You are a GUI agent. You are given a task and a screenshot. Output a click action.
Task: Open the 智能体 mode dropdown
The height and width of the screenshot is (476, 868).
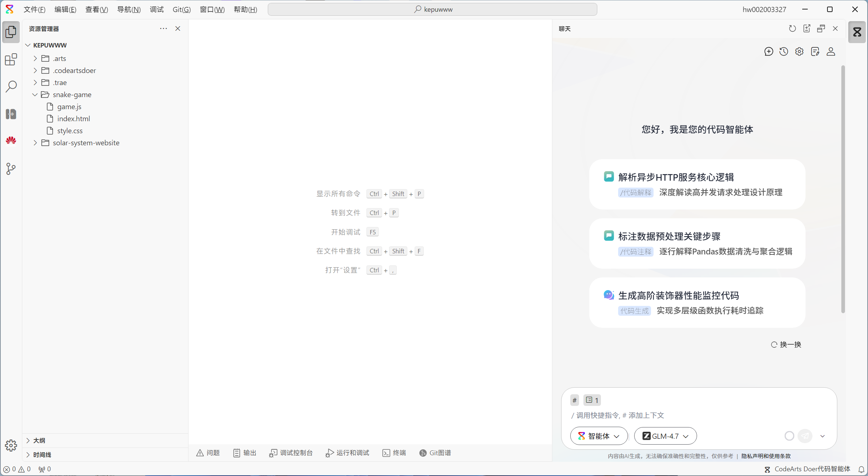599,436
